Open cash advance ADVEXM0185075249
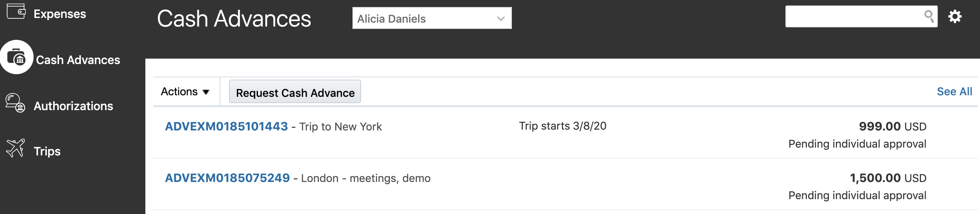 click(x=227, y=178)
